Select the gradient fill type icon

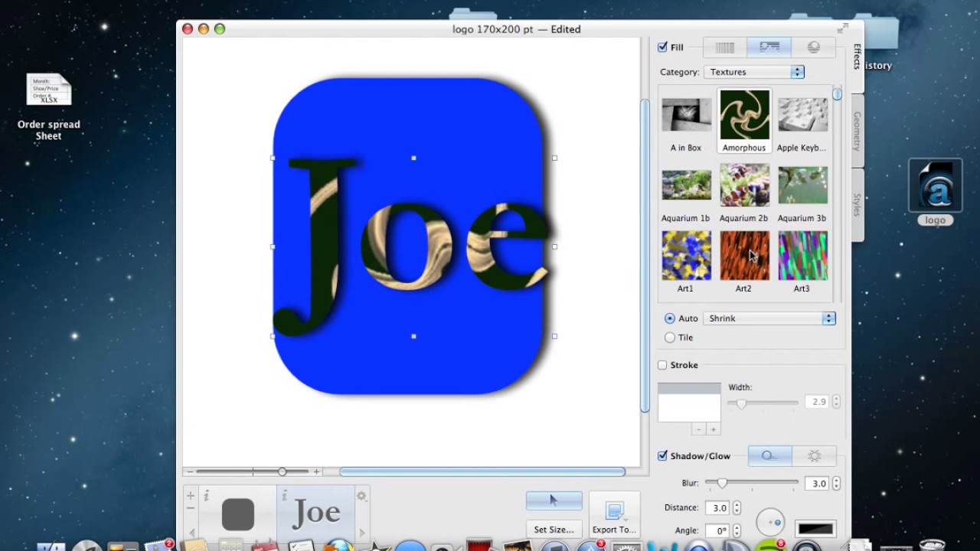pos(725,47)
